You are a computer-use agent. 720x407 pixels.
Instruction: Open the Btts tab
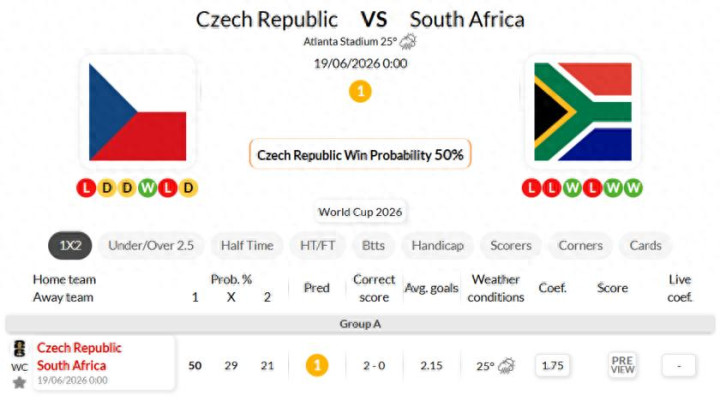click(x=373, y=245)
